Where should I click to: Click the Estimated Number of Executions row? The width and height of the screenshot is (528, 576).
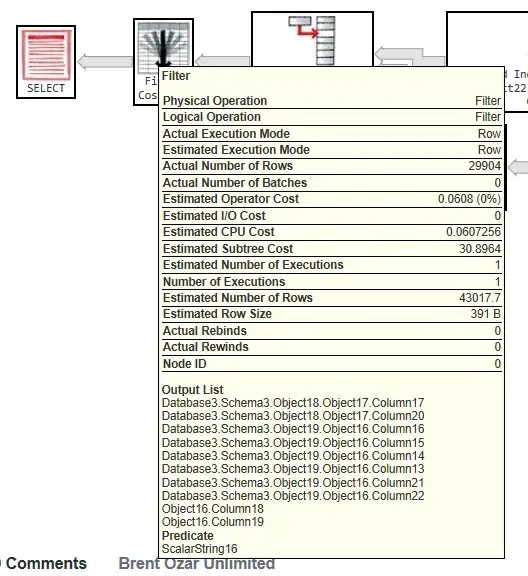coord(332,265)
